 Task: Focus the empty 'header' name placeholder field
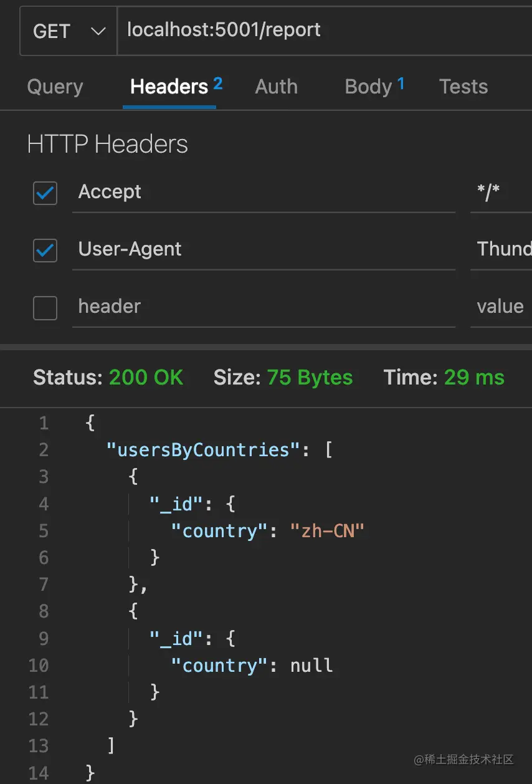263,307
